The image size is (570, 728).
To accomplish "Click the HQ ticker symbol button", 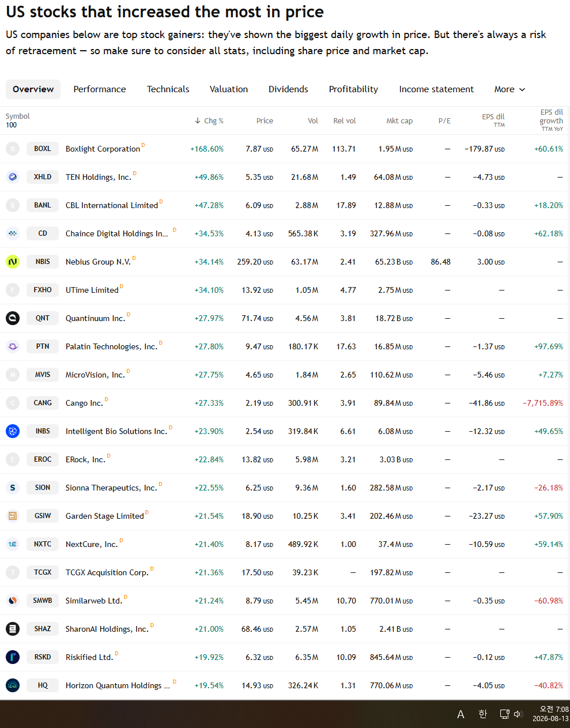I will click(x=43, y=685).
